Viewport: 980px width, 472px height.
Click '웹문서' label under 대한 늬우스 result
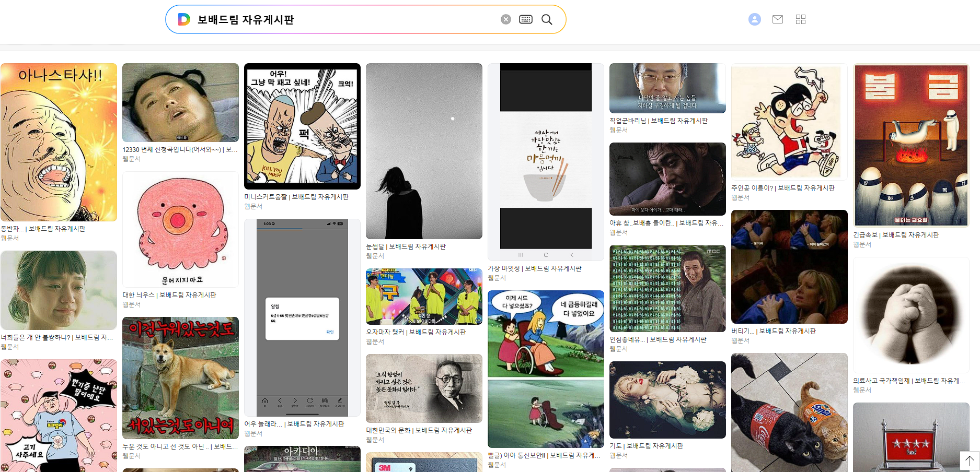point(131,304)
